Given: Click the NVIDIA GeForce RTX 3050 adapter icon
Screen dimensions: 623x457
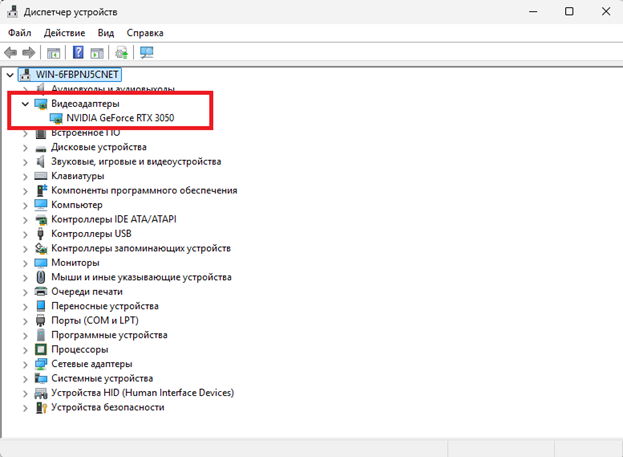Looking at the screenshot, I should point(56,118).
